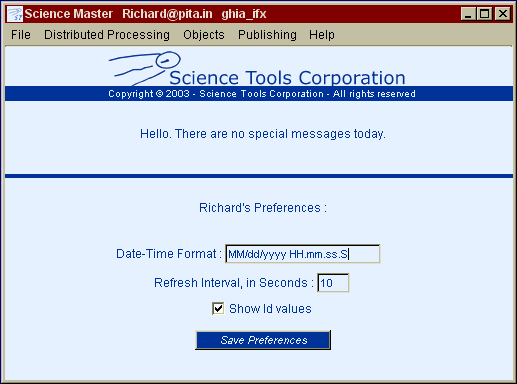Screen dimensions: 517x384
Task: Click the Richard's Preferences heading
Action: (x=263, y=208)
